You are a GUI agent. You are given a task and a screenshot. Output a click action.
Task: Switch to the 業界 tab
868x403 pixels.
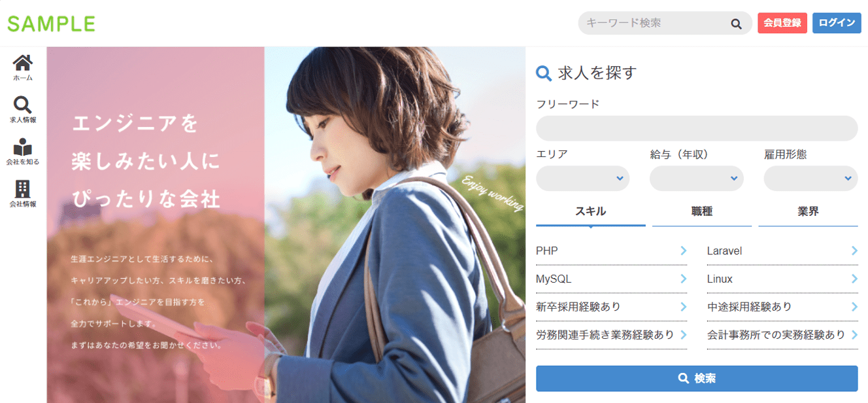pyautogui.click(x=808, y=212)
